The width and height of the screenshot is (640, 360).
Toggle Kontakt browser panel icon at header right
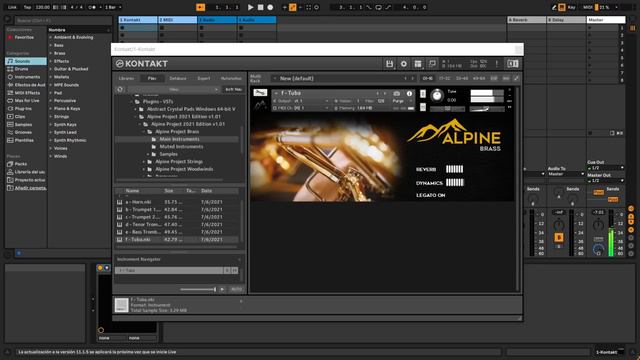tap(513, 64)
